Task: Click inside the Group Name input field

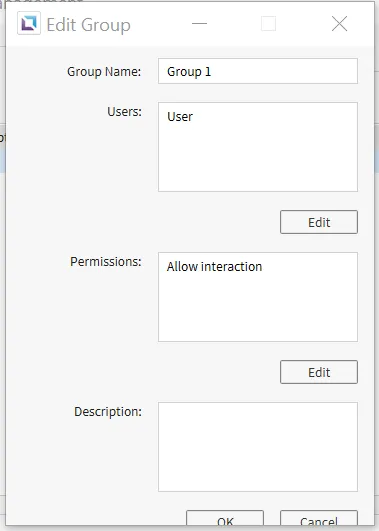Action: pos(258,71)
